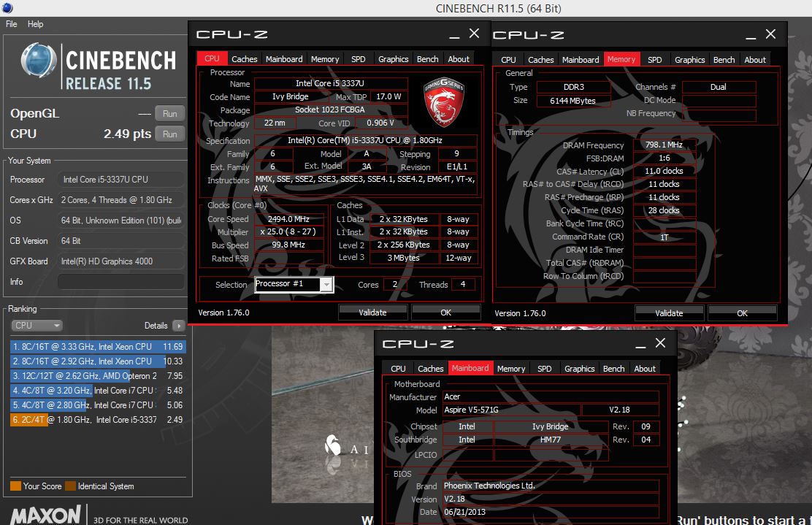
Task: Click the empty Info input field
Action: click(120, 282)
